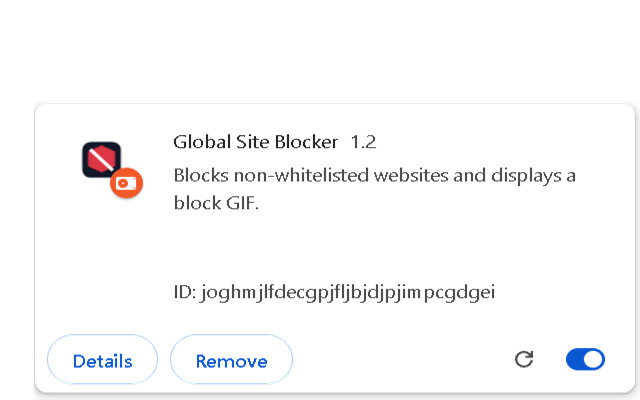Click the word "whitelisted" in the description
Image resolution: width=640 pixels, height=400 pixels.
[322, 176]
